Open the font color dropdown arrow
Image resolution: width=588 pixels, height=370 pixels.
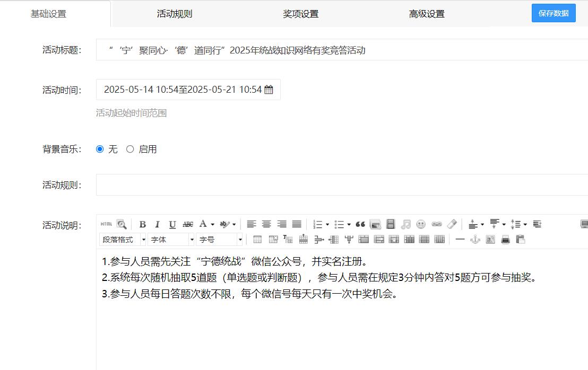click(212, 225)
